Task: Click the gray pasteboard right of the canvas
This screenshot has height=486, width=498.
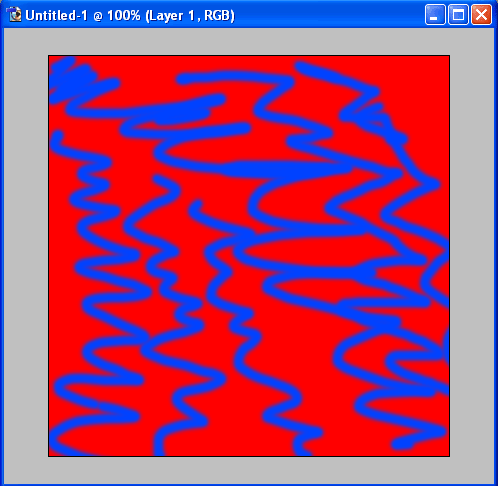Action: [472, 256]
